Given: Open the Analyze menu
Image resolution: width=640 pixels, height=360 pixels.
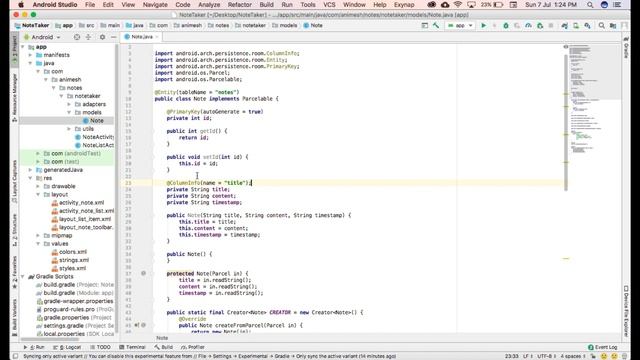Looking at the screenshot, I should (x=209, y=5).
